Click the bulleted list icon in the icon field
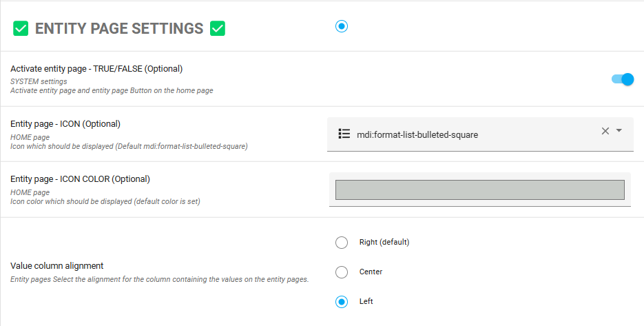The height and width of the screenshot is (326, 644). click(344, 134)
